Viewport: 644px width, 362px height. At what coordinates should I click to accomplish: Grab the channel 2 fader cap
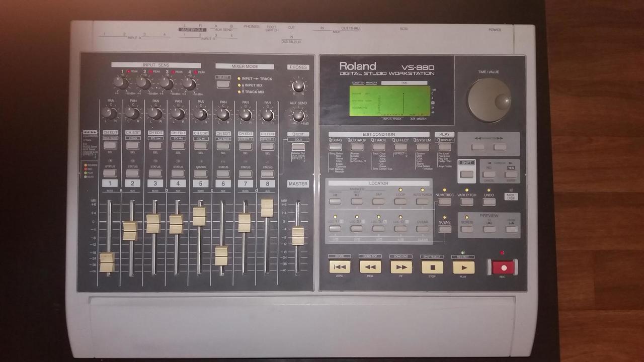click(130, 230)
